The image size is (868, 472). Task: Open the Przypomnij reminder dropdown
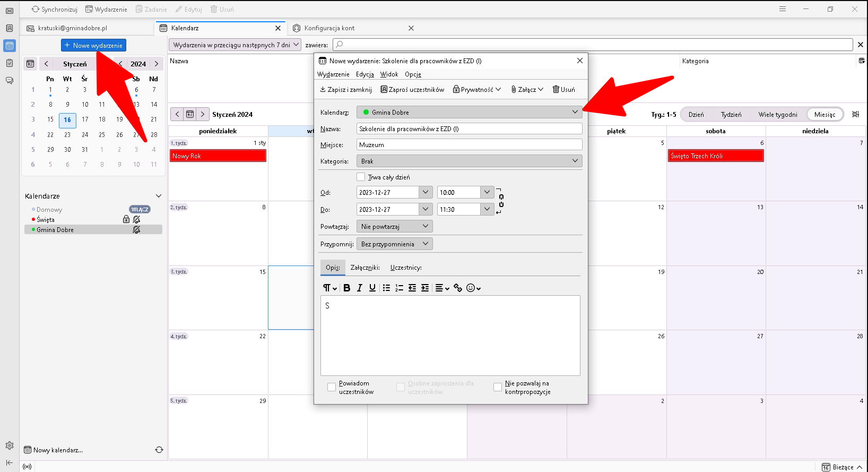pos(394,244)
